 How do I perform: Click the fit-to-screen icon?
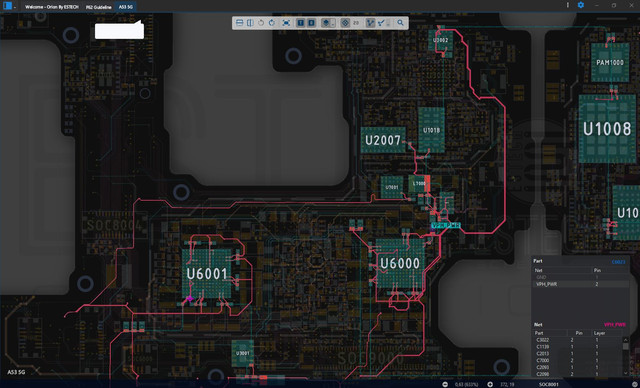click(x=286, y=23)
